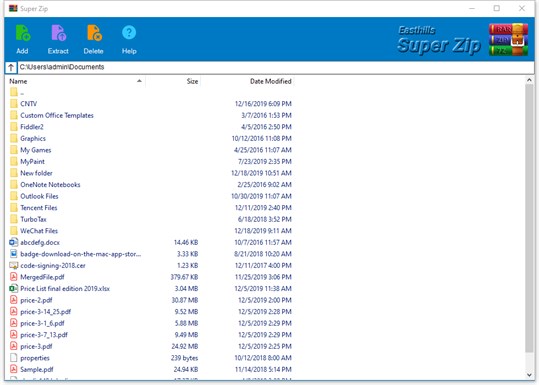Click date 6/18/2018 3:52 PM
This screenshot has width=539, height=385.
pos(265,219)
